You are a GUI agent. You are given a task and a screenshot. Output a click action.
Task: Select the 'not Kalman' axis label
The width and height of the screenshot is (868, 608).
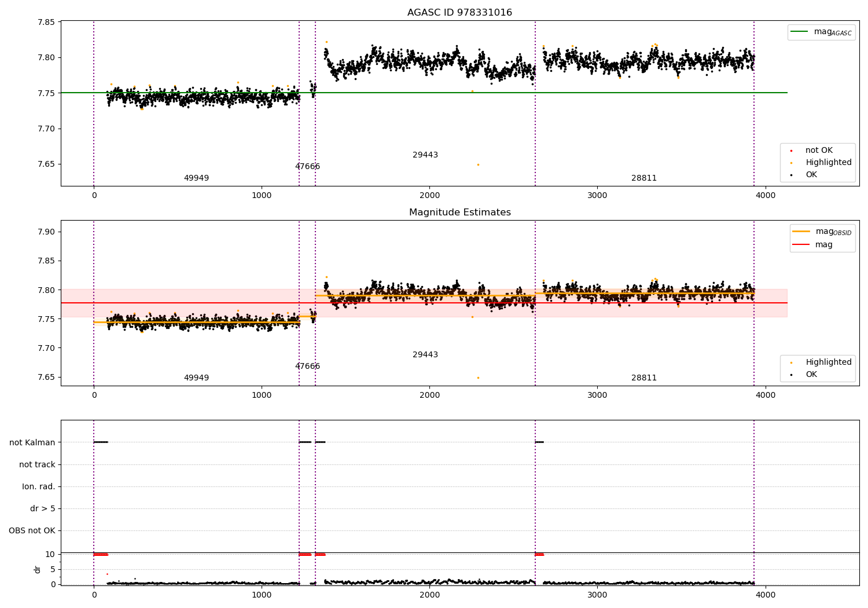[32, 442]
